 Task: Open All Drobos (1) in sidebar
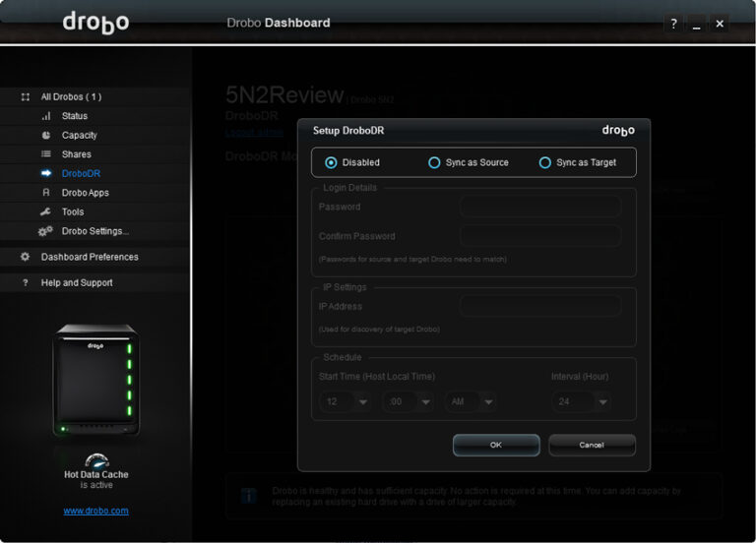click(71, 96)
